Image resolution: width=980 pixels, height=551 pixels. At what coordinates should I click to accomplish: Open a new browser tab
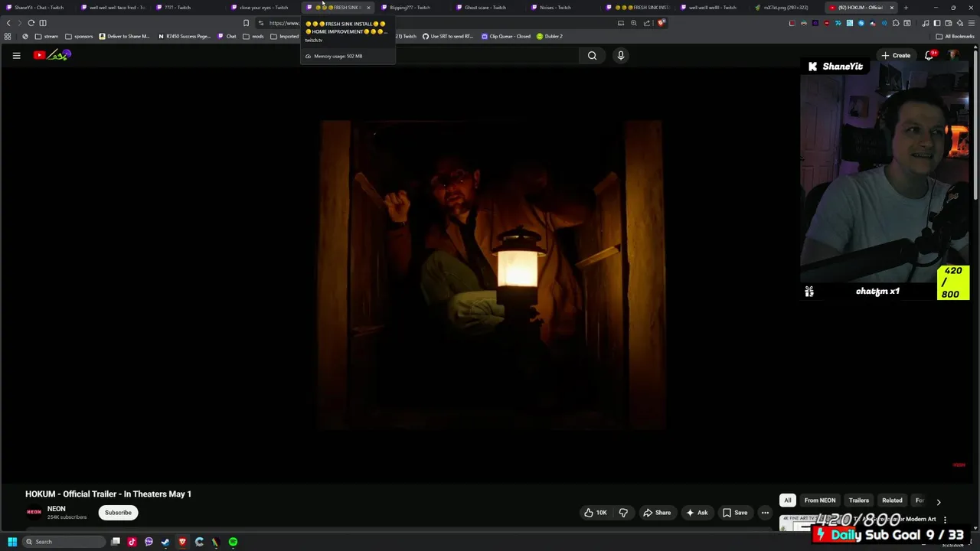906,8
